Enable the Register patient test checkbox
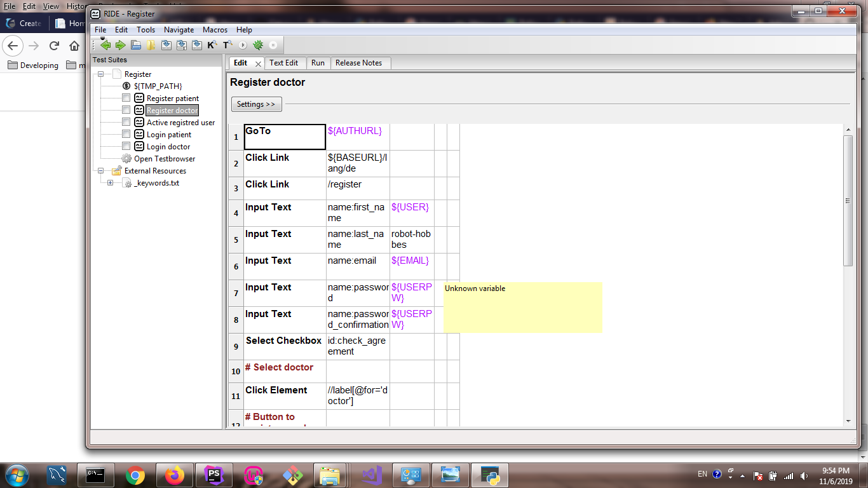This screenshot has width=868, height=488. pos(125,98)
